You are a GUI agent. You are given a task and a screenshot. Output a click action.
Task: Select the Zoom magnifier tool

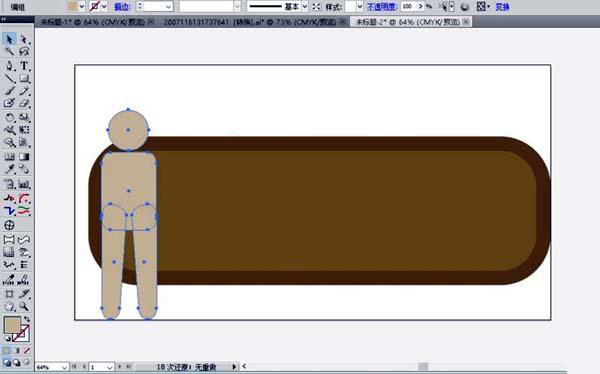pyautogui.click(x=24, y=306)
